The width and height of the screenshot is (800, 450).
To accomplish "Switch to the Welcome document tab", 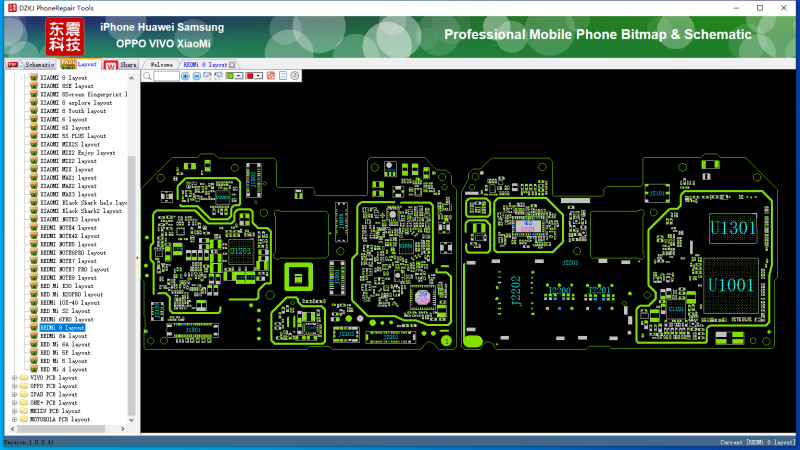I will [x=162, y=64].
